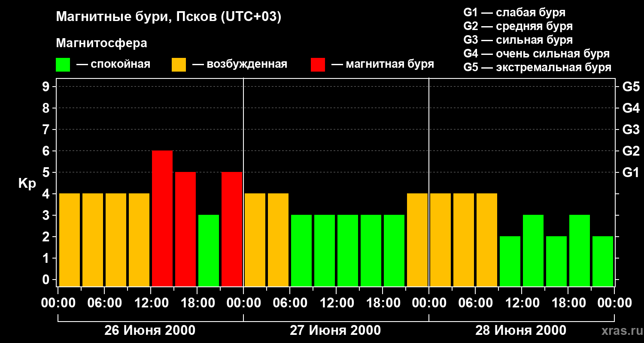Click the yellow bar starting 21:00 on 27 June

417,240
